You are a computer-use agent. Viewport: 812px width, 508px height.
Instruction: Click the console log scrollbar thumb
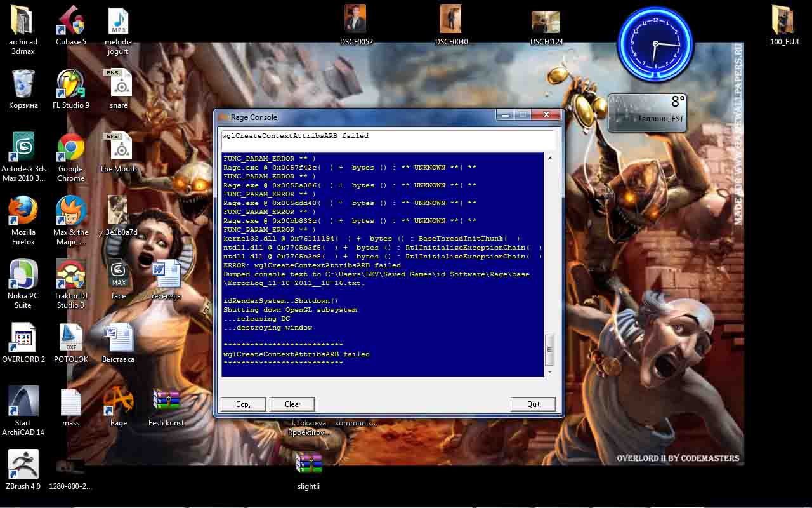tap(549, 348)
